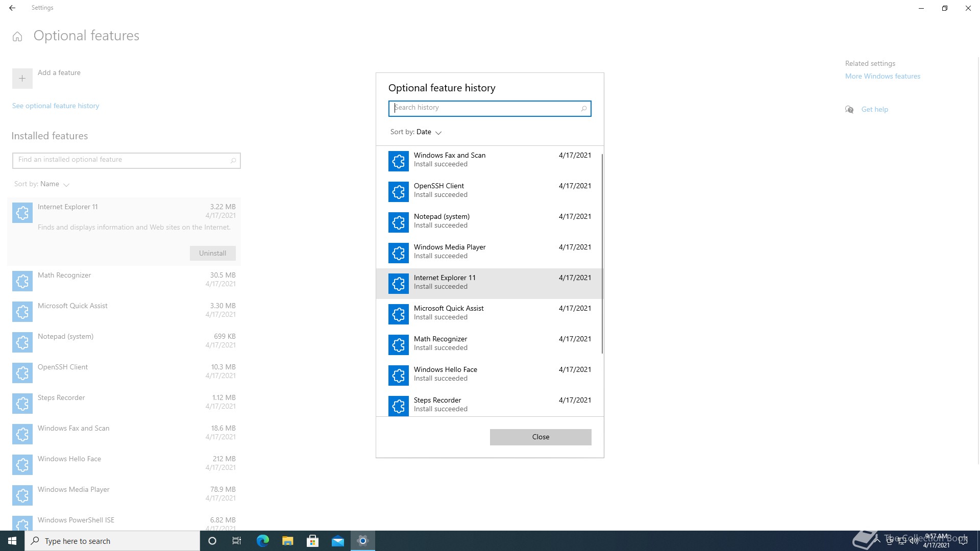Screen dimensions: 980x551
Task: Click the Home icon beside Optional features
Action: tap(17, 36)
